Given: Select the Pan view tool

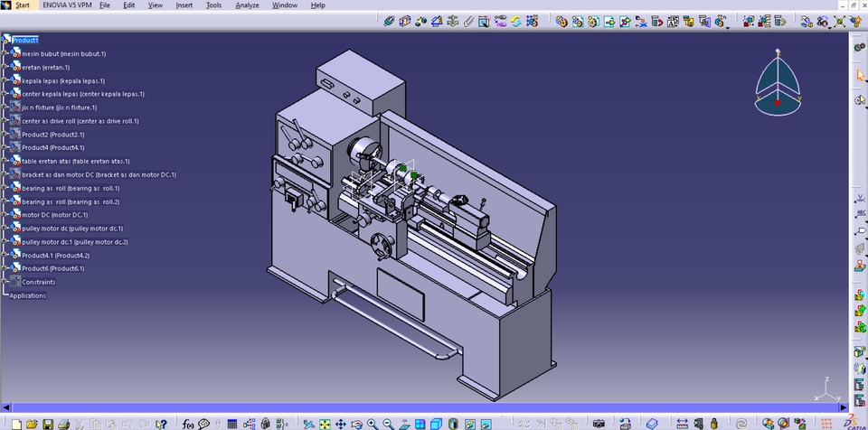Looking at the screenshot, I should [x=341, y=424].
